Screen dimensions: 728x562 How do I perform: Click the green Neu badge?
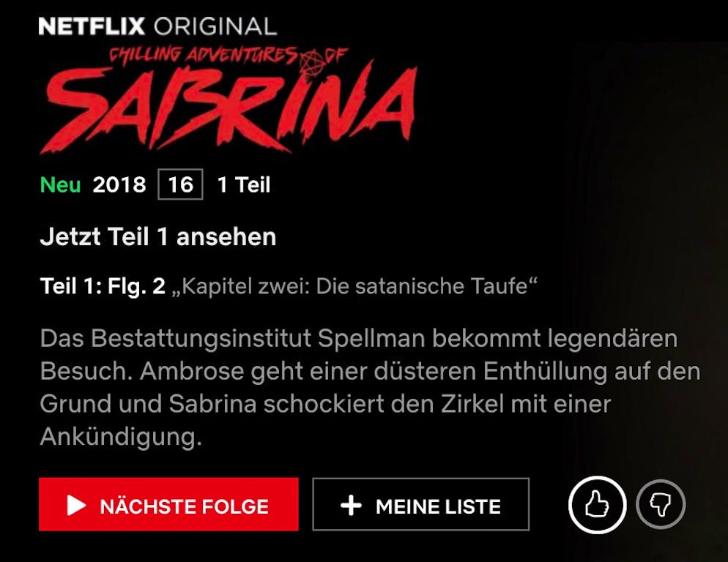[x=60, y=184]
